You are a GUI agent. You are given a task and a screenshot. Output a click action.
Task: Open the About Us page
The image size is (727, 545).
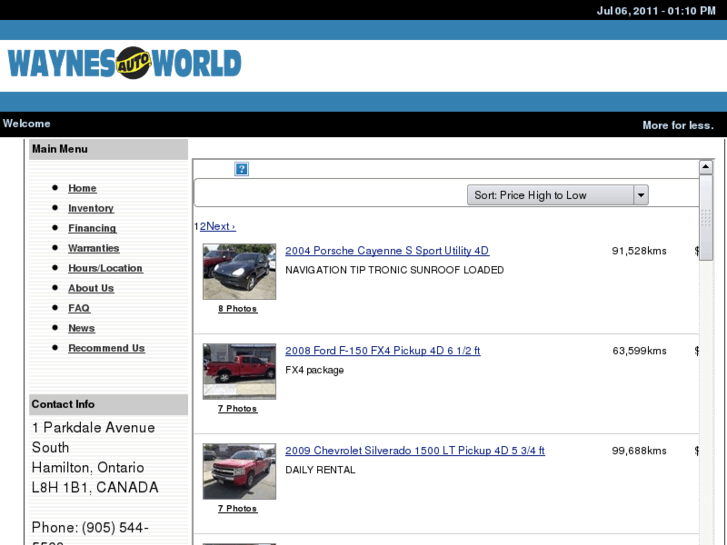click(91, 288)
